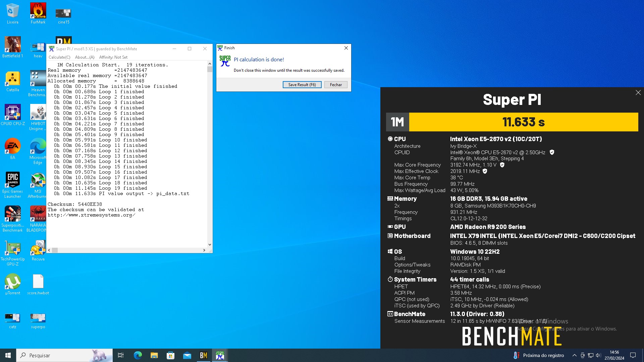The height and width of the screenshot is (362, 644).
Task: Open the Mail app from taskbar
Action: coord(187,355)
